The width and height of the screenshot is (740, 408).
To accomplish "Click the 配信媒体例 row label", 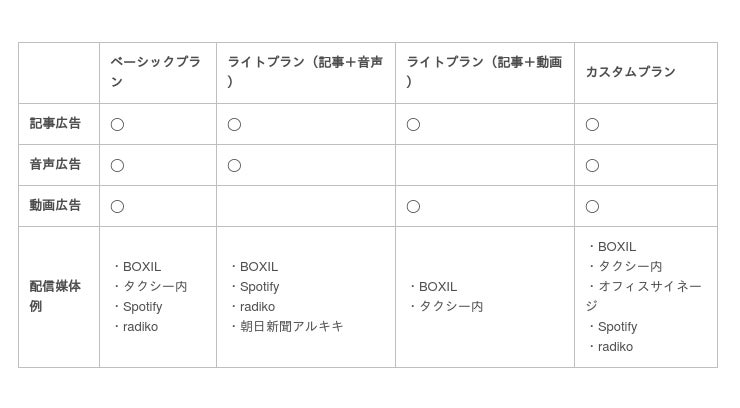I will click(x=55, y=296).
